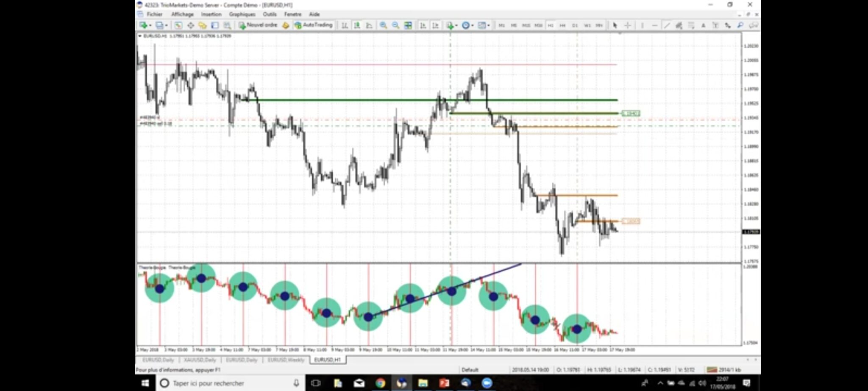Switch to the EURUSD,Weekly chart tab
868x391 pixels.
(x=286, y=360)
